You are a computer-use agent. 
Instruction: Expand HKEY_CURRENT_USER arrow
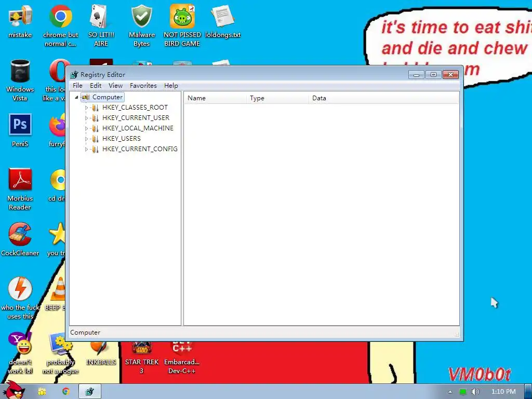point(86,118)
